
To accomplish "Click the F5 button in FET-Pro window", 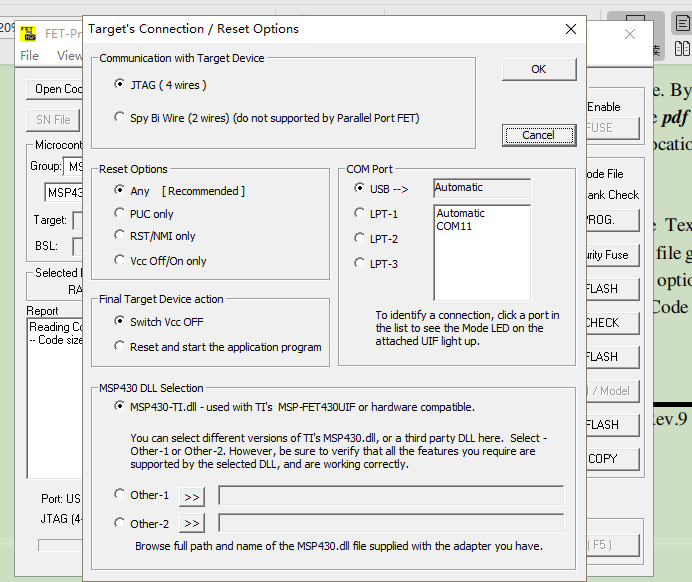I will pos(613,545).
